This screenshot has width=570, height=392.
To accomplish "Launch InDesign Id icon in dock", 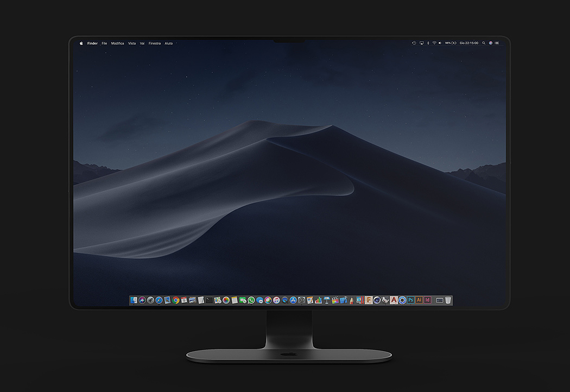I will click(x=428, y=300).
